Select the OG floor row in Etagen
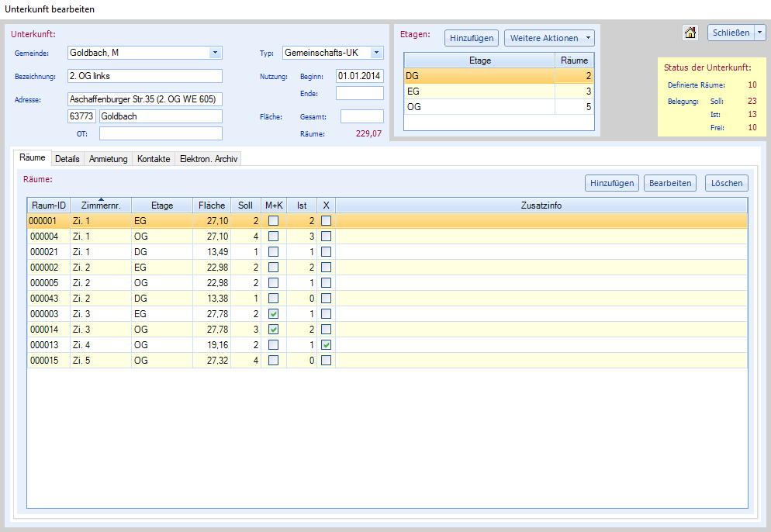The image size is (771, 532). [x=499, y=107]
